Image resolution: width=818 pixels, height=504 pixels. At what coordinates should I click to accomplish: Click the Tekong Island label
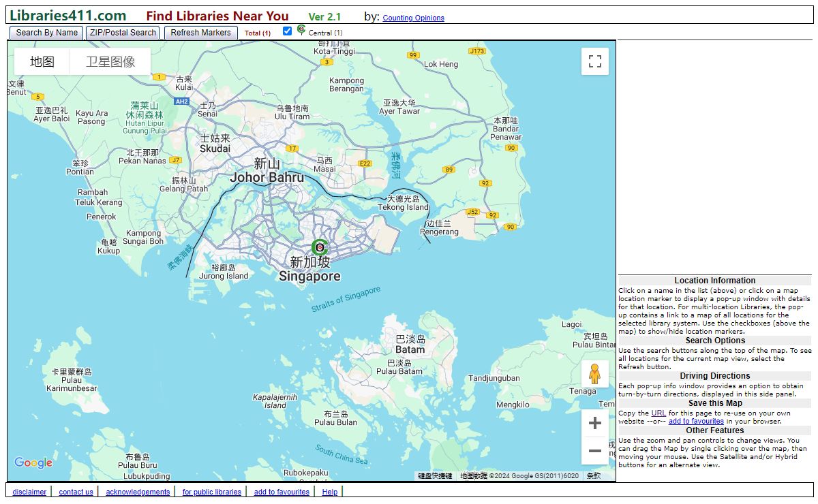[x=404, y=207]
